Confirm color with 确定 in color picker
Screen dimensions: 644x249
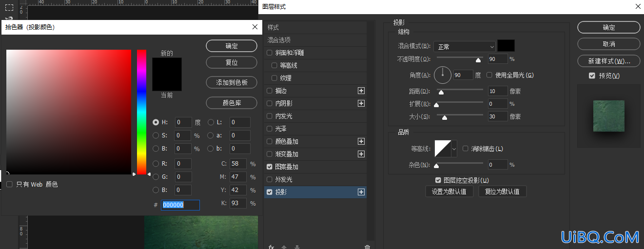pyautogui.click(x=232, y=46)
